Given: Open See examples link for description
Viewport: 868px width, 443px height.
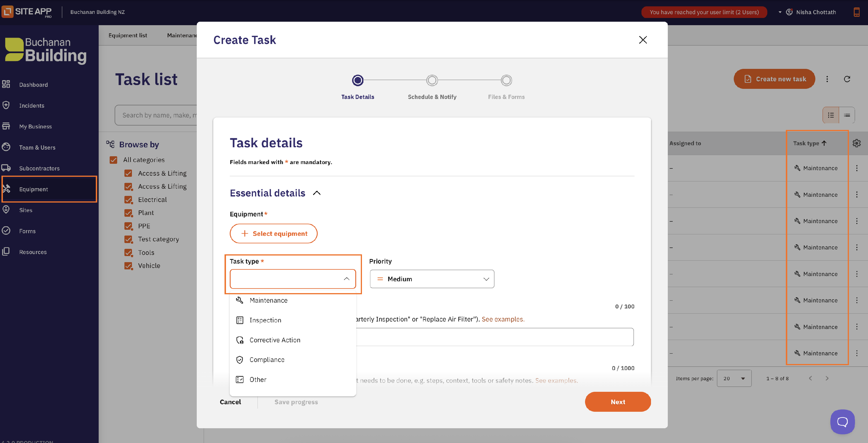Looking at the screenshot, I should (x=557, y=380).
